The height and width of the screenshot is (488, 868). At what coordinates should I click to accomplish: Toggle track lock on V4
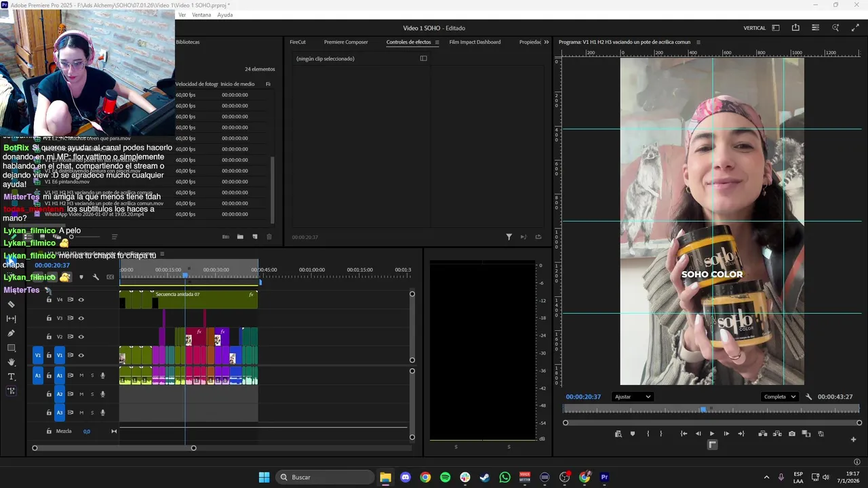coord(49,300)
